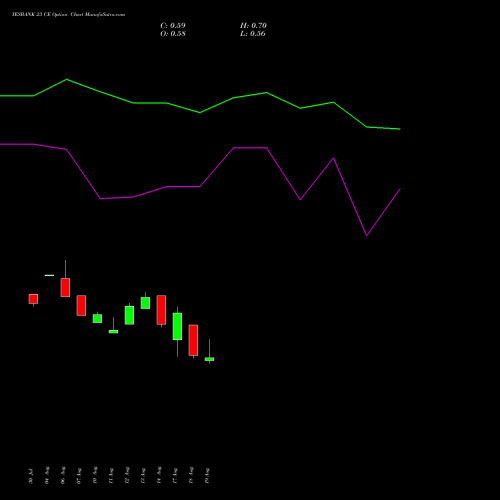Select the open value 'O: 0.58'
The image size is (500, 500).
pos(173,34)
